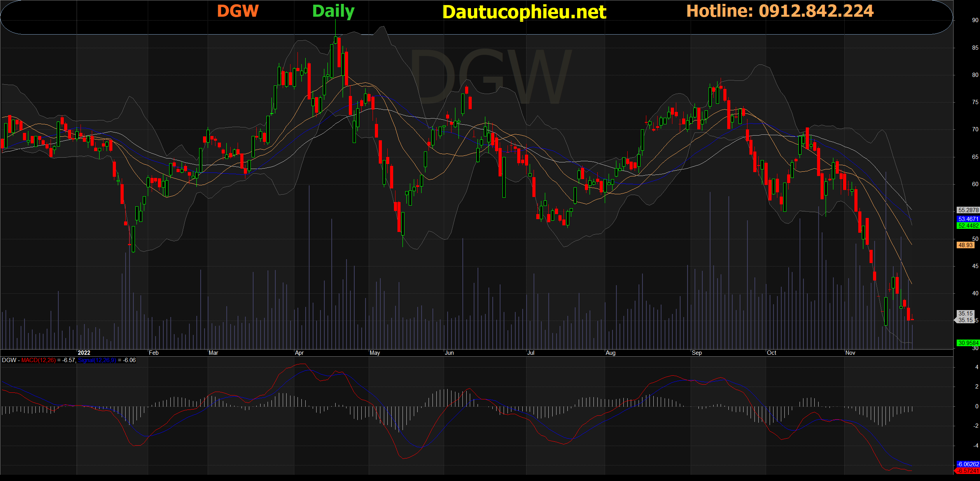Image resolution: width=980 pixels, height=481 pixels.
Task: Click the Hotline 0912.842.224 text
Action: 780,11
